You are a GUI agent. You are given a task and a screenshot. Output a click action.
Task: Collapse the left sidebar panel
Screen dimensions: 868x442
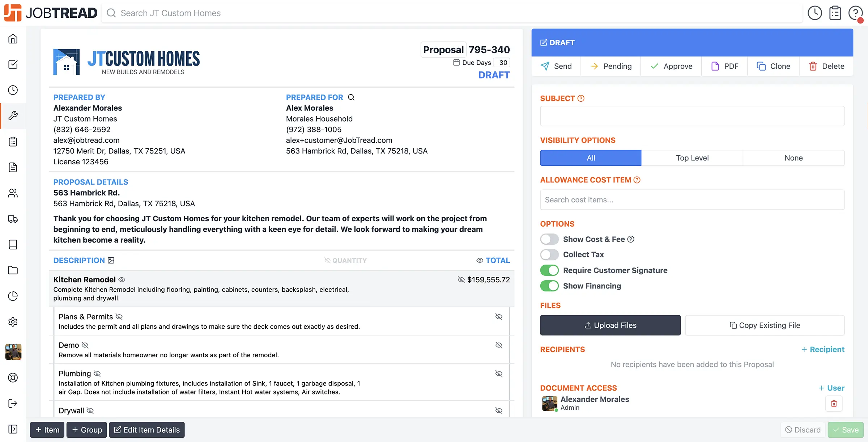click(13, 429)
